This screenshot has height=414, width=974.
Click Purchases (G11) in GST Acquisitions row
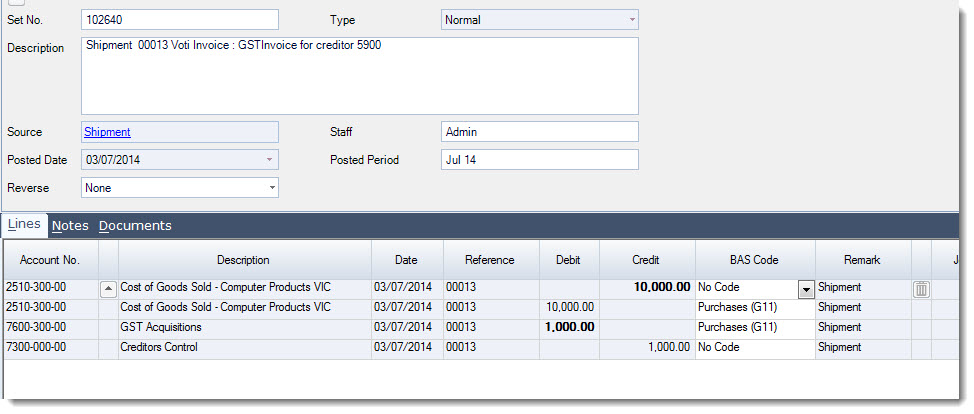755,329
